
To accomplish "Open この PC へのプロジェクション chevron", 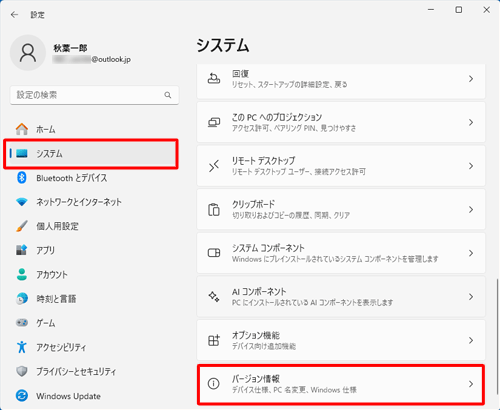I will tap(471, 122).
